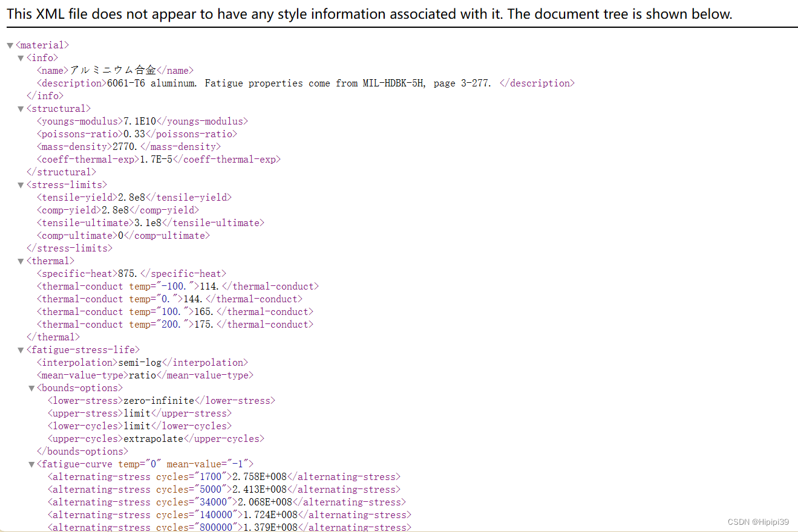
Task: Click alternating-stress line with cycles 1700
Action: [224, 477]
